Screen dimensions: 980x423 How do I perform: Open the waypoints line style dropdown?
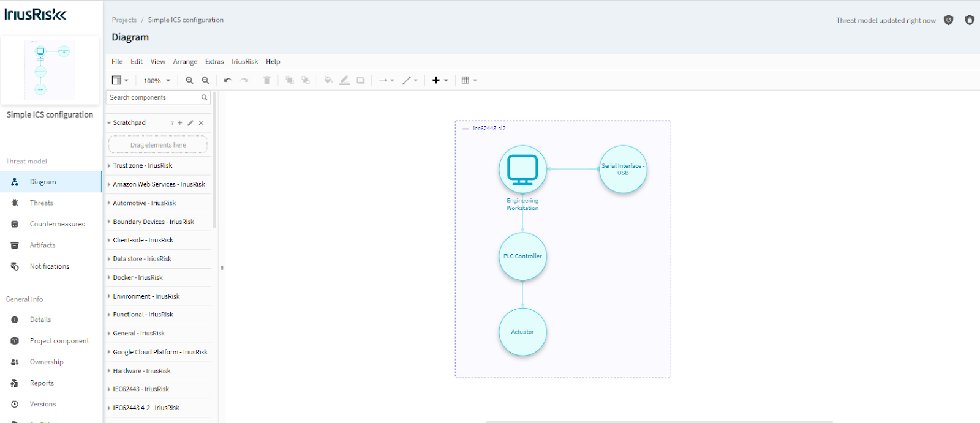410,80
